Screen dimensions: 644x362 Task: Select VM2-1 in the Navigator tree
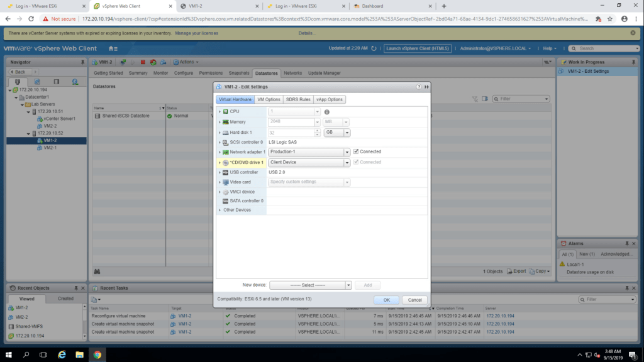tap(50, 148)
